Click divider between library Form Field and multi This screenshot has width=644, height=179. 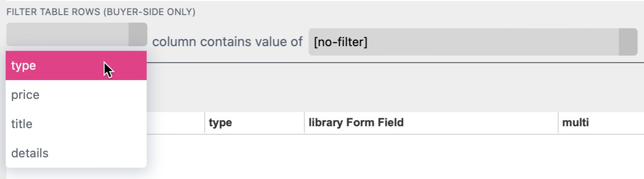(558, 123)
